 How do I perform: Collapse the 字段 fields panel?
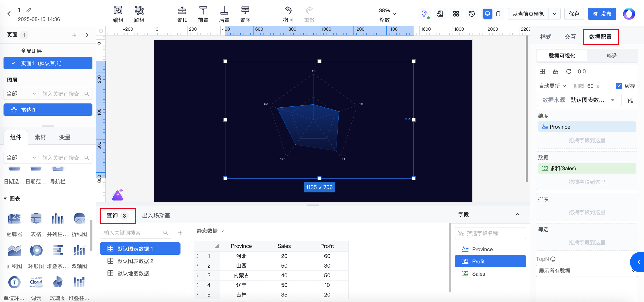pos(517,214)
